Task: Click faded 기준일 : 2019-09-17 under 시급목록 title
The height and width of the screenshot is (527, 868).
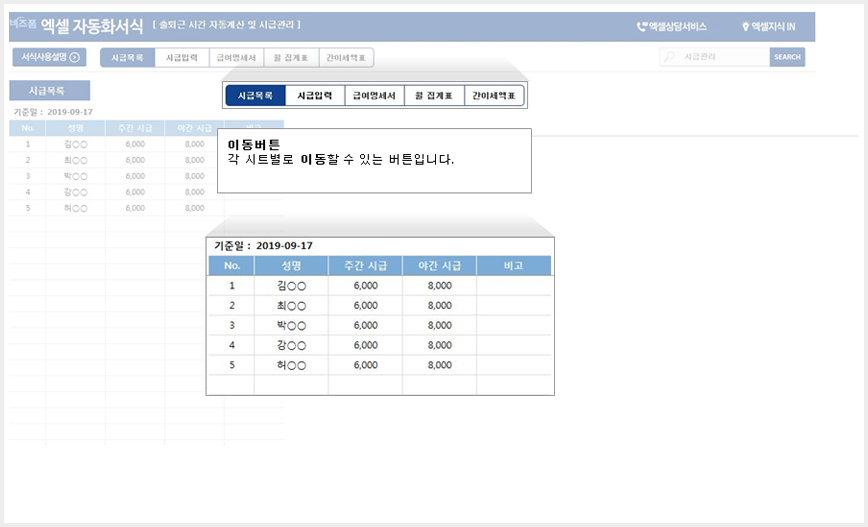Action: tap(53, 112)
